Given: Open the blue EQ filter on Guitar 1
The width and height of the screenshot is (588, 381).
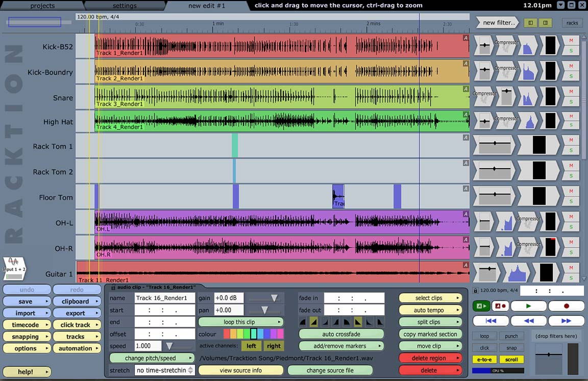Looking at the screenshot, I should click(x=517, y=273).
